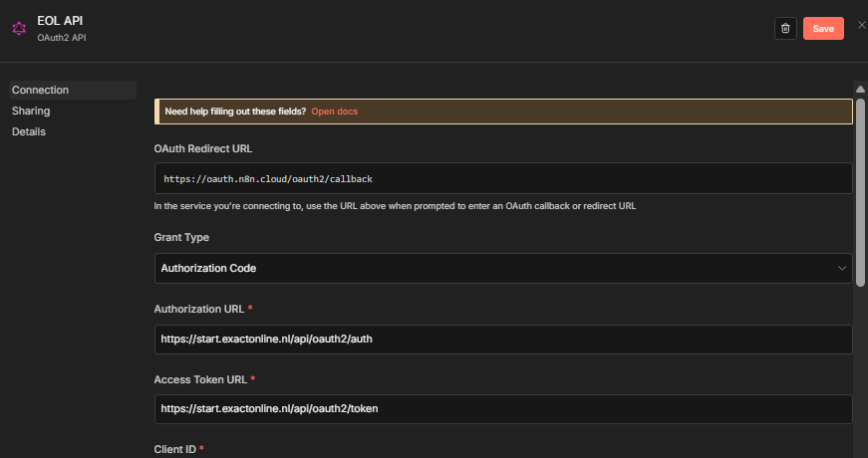Expand Grant Type using its chevron arrow
This screenshot has width=868, height=458.
point(841,269)
